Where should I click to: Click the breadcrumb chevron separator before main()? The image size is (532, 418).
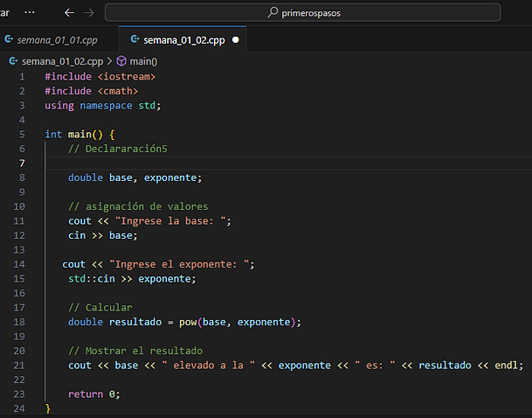tap(109, 61)
